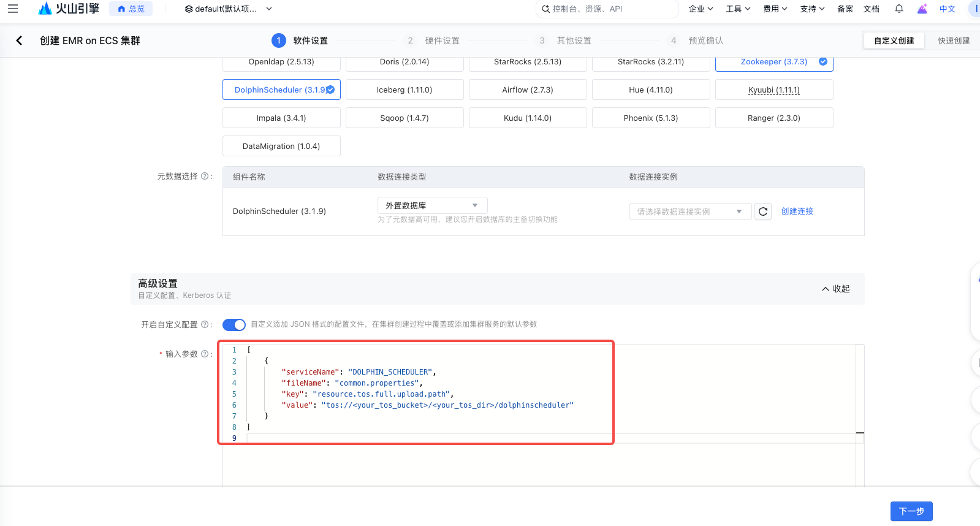Open the 外置数据库 connection type dropdown
980x526 pixels.
[433, 205]
